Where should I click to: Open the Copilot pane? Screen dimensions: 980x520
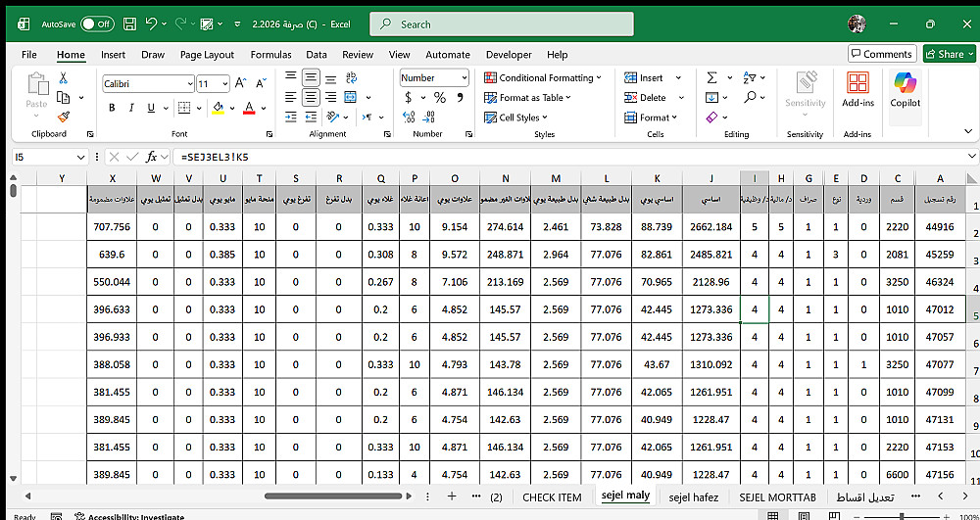(x=905, y=89)
